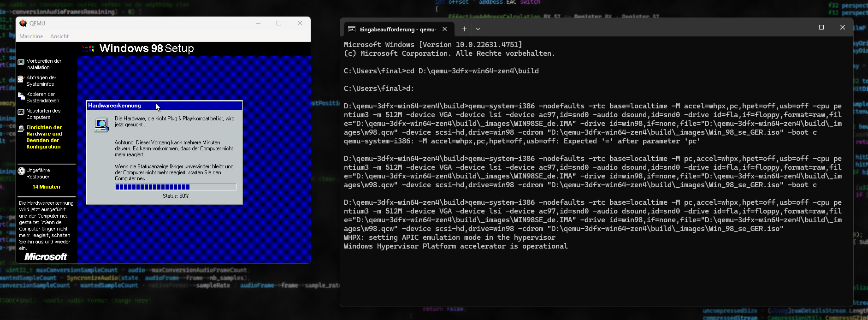Click the command prompt icon on terminal tab
This screenshot has width=868, height=320.
(352, 29)
